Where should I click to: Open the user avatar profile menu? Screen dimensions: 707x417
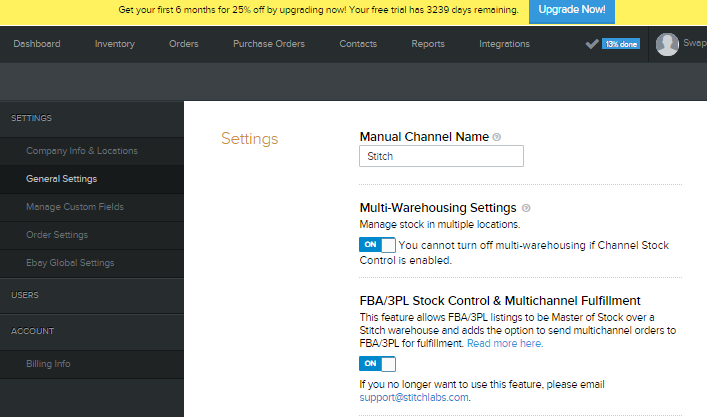pyautogui.click(x=667, y=44)
